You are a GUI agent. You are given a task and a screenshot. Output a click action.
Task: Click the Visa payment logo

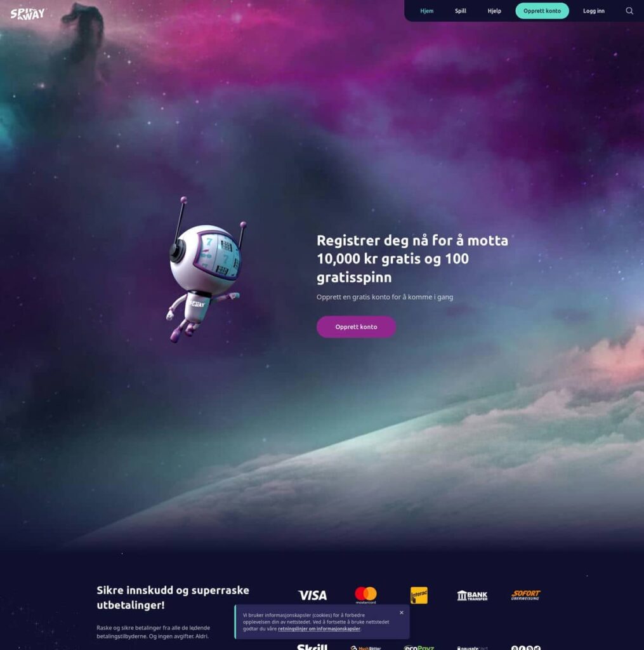312,595
